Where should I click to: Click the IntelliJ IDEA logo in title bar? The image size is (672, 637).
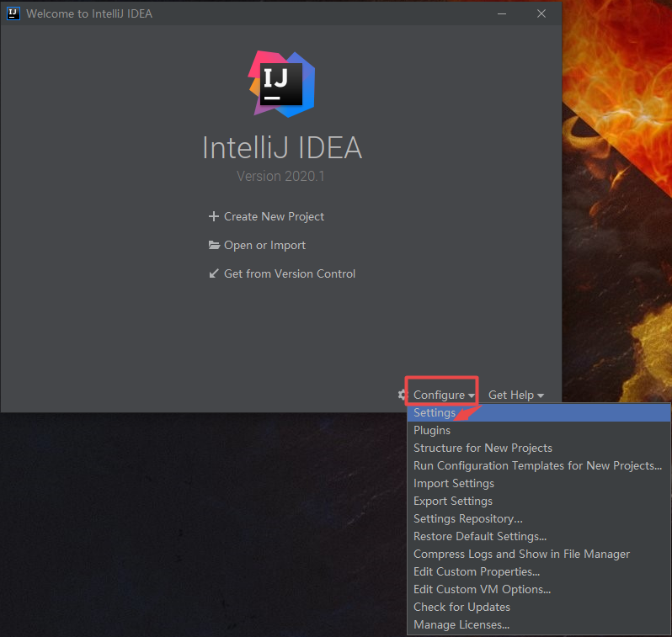pyautogui.click(x=13, y=13)
